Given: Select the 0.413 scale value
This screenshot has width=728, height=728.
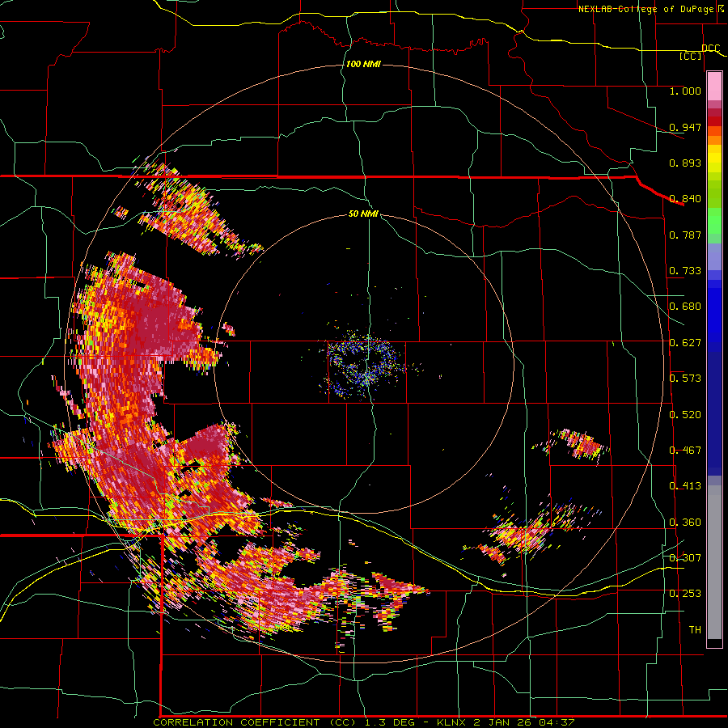Looking at the screenshot, I should 685,486.
